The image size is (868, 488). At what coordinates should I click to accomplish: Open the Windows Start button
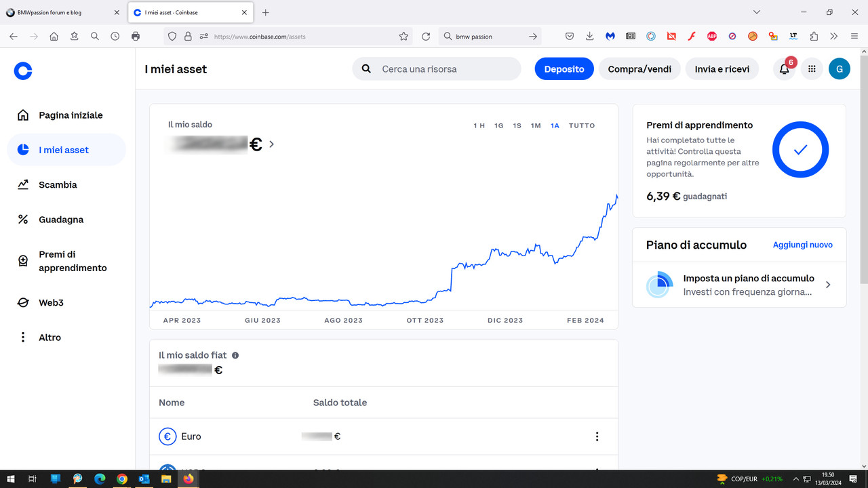point(11,479)
